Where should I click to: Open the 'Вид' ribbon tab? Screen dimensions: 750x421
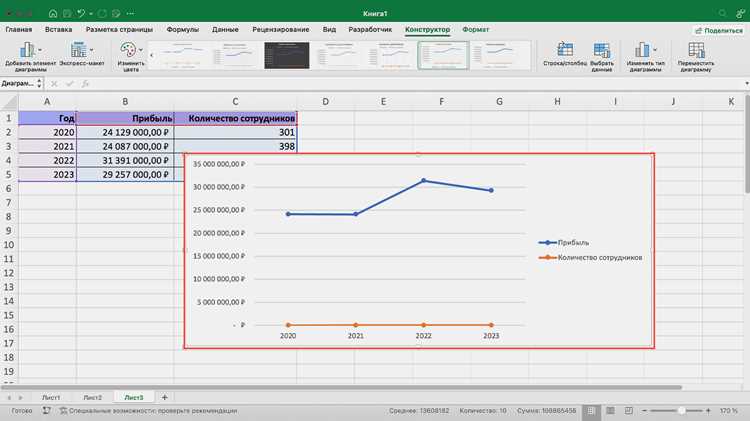[x=329, y=30]
